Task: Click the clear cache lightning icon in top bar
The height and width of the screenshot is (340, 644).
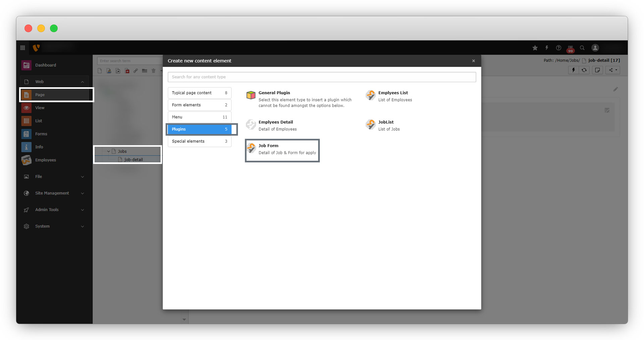Action: coord(547,48)
